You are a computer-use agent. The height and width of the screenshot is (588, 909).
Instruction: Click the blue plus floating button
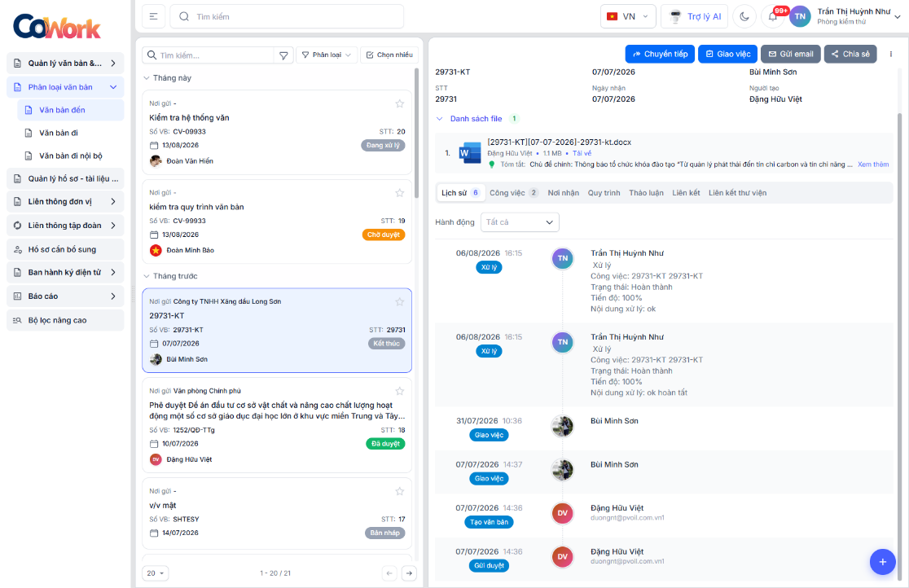pos(882,561)
